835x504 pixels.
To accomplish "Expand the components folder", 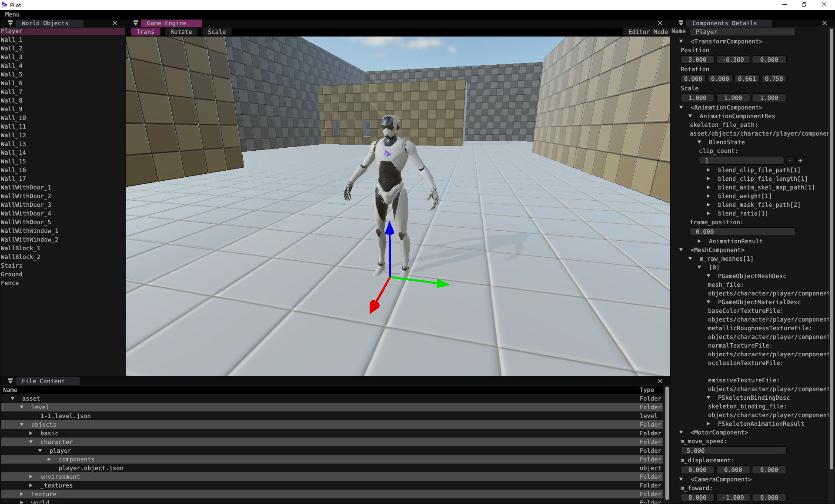I will coord(49,459).
